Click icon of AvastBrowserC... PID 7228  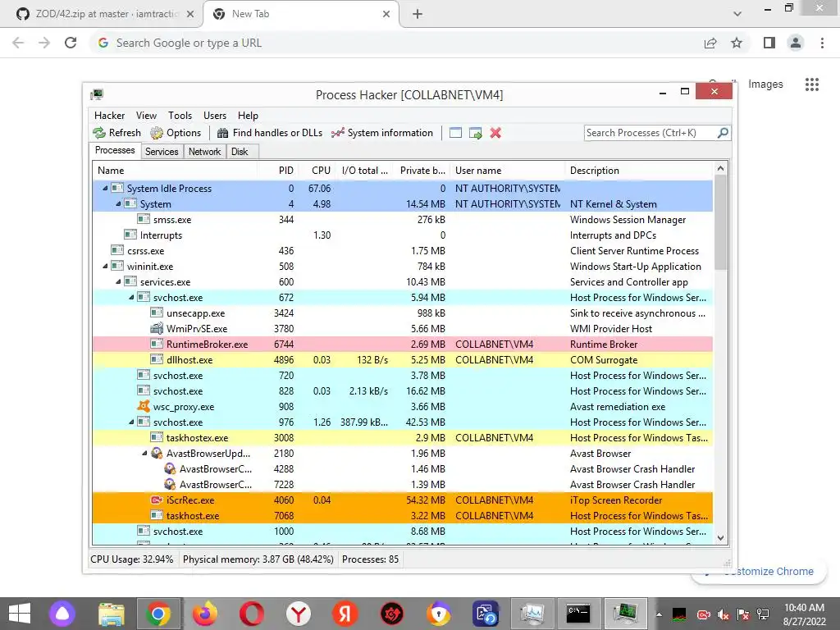(x=170, y=484)
